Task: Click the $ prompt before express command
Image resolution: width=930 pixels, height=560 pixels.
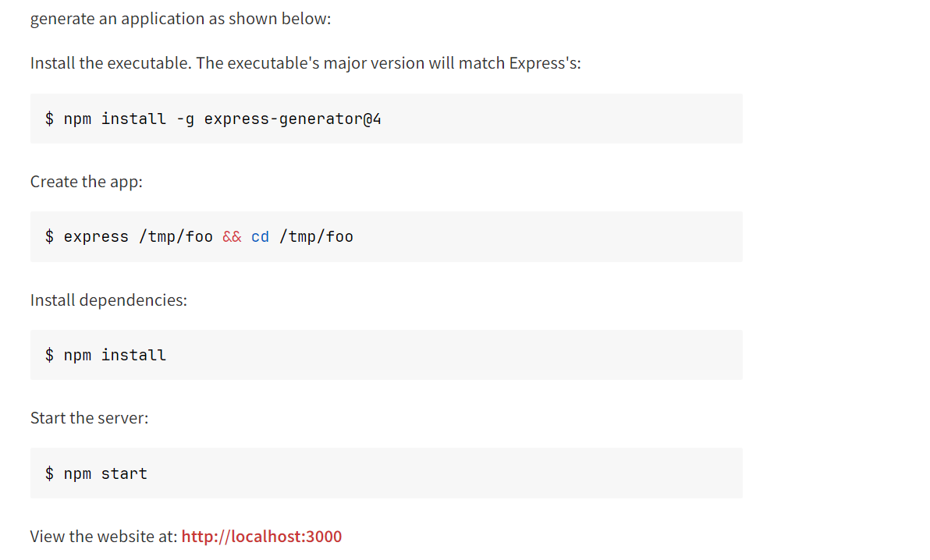Action: click(49, 236)
